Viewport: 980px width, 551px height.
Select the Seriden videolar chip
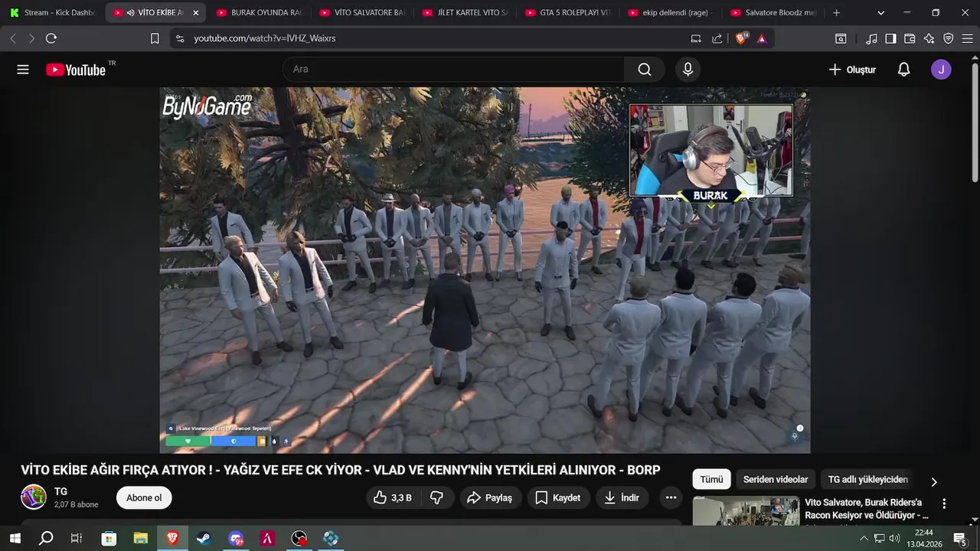coord(775,479)
